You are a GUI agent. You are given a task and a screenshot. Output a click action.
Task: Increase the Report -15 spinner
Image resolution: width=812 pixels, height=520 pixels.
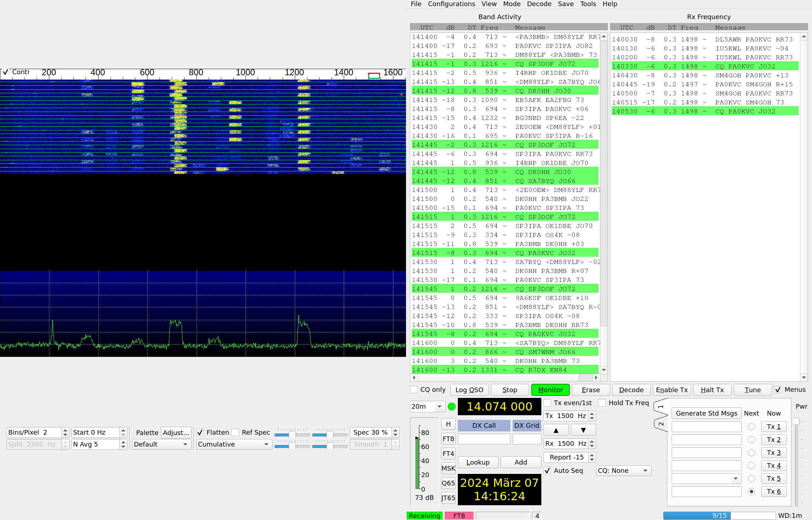point(592,455)
